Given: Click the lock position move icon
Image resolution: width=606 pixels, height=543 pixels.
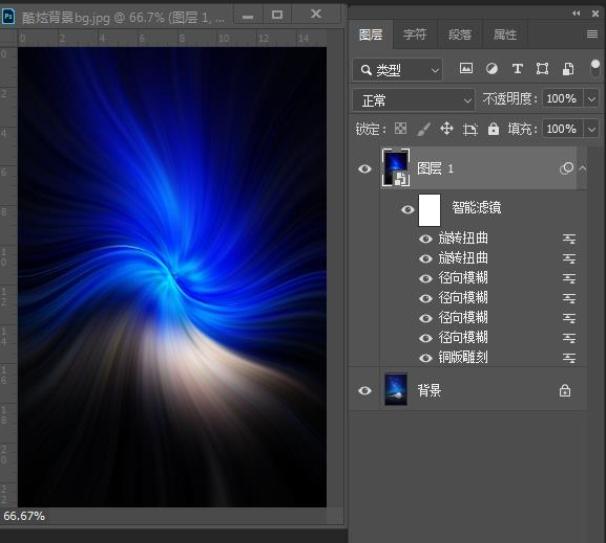Looking at the screenshot, I should tap(446, 129).
